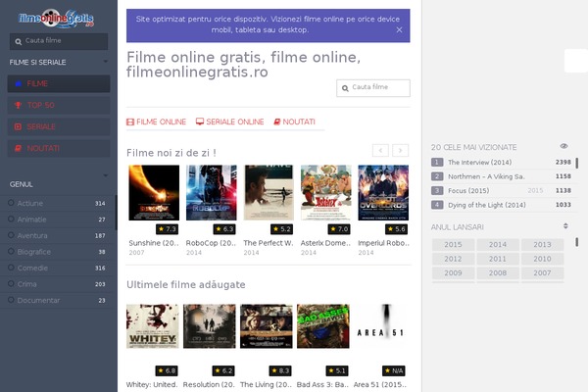Viewport: 588px width, 392px height.
Task: Show previous films in Filme noi carousel
Action: (x=380, y=150)
